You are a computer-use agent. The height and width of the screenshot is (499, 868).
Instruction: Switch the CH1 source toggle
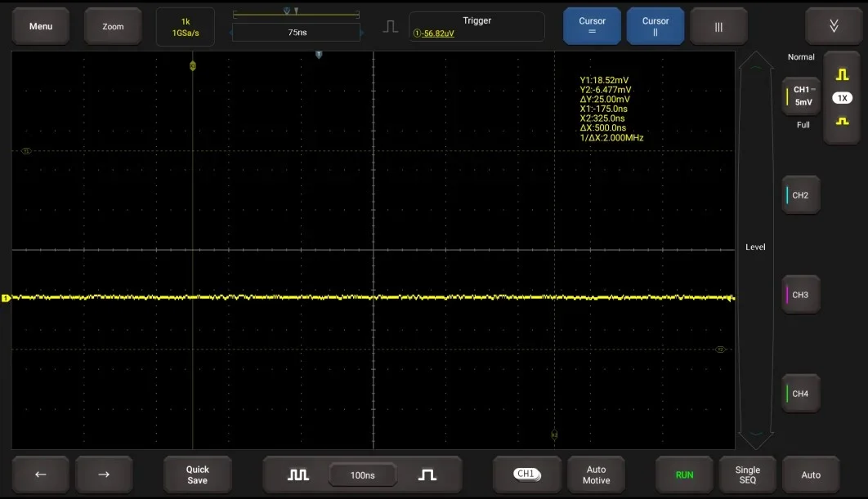coord(526,474)
